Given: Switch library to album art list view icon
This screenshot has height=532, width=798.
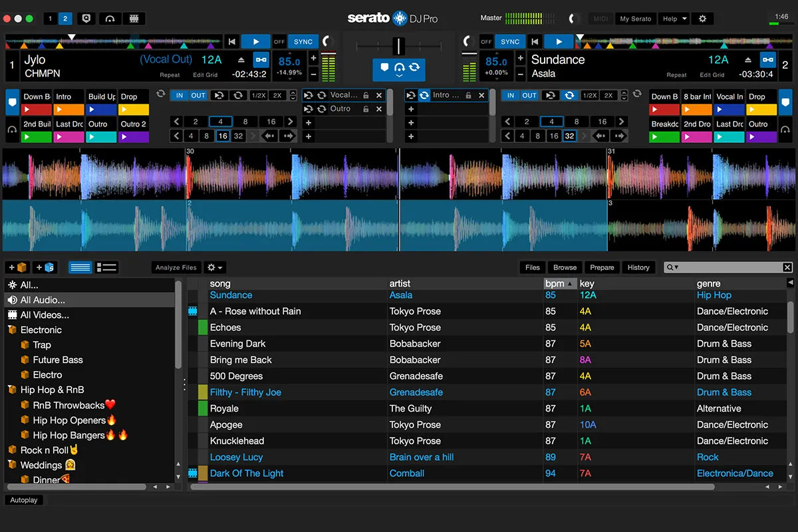Looking at the screenshot, I should [x=106, y=267].
